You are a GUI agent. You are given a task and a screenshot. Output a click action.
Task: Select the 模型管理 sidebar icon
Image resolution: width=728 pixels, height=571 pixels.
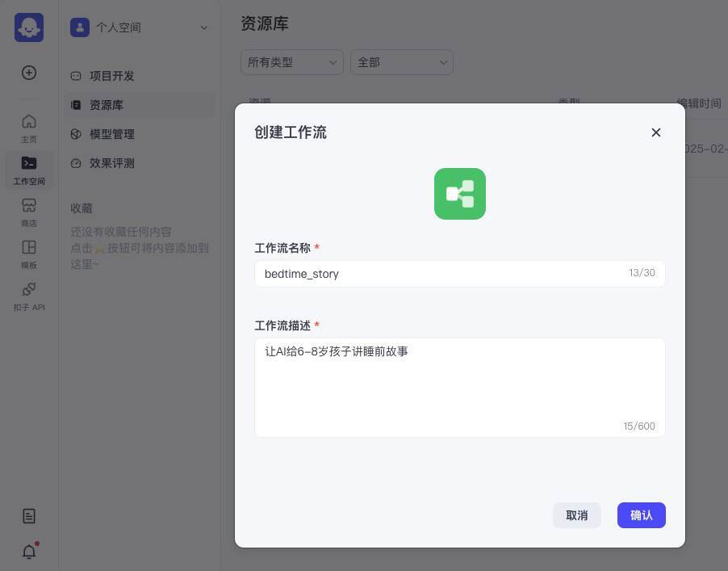(x=75, y=134)
